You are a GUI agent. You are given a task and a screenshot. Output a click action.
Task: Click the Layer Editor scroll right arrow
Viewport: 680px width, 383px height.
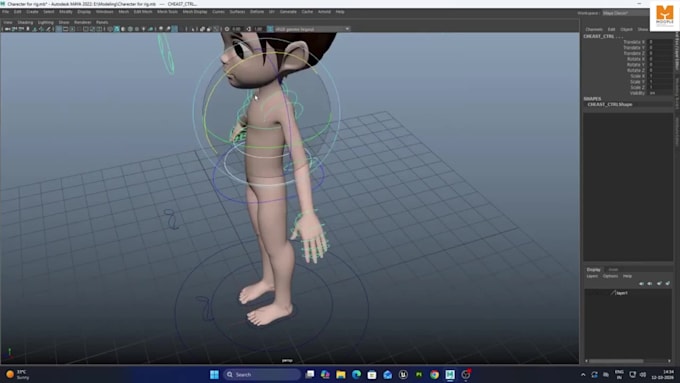pos(670,361)
